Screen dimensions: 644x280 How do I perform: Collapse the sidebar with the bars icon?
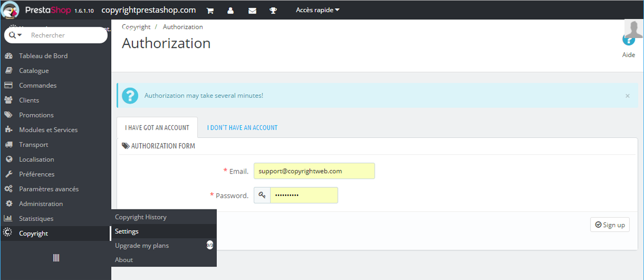(56, 258)
